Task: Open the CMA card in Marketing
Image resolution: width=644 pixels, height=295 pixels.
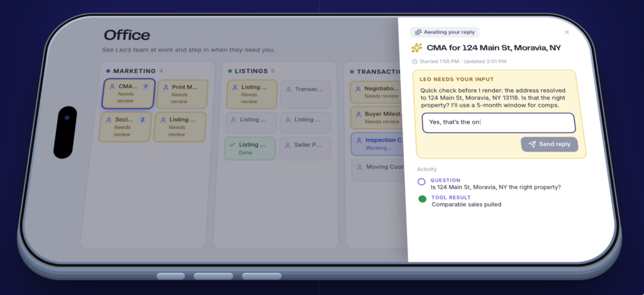Action: 128,94
